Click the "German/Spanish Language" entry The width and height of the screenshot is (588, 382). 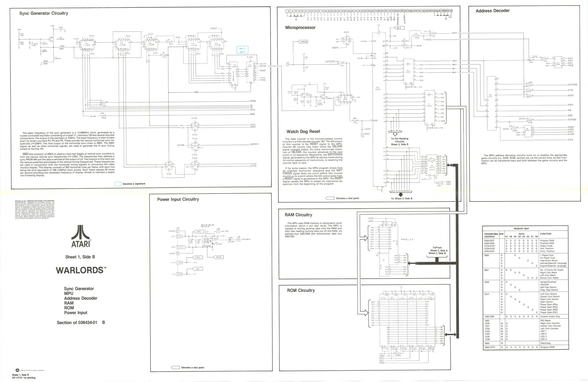point(554,263)
